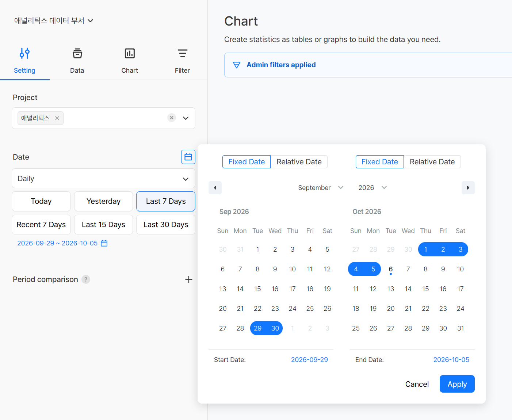Apply the selected date range
Image resolution: width=512 pixels, height=420 pixels.
(x=457, y=384)
